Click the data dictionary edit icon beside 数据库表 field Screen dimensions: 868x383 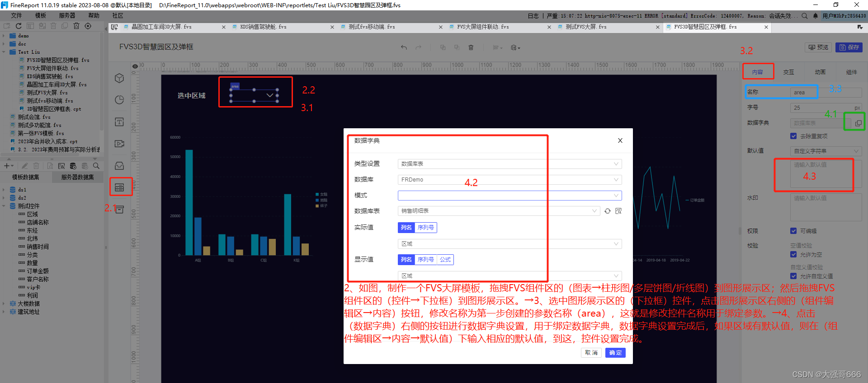(858, 123)
